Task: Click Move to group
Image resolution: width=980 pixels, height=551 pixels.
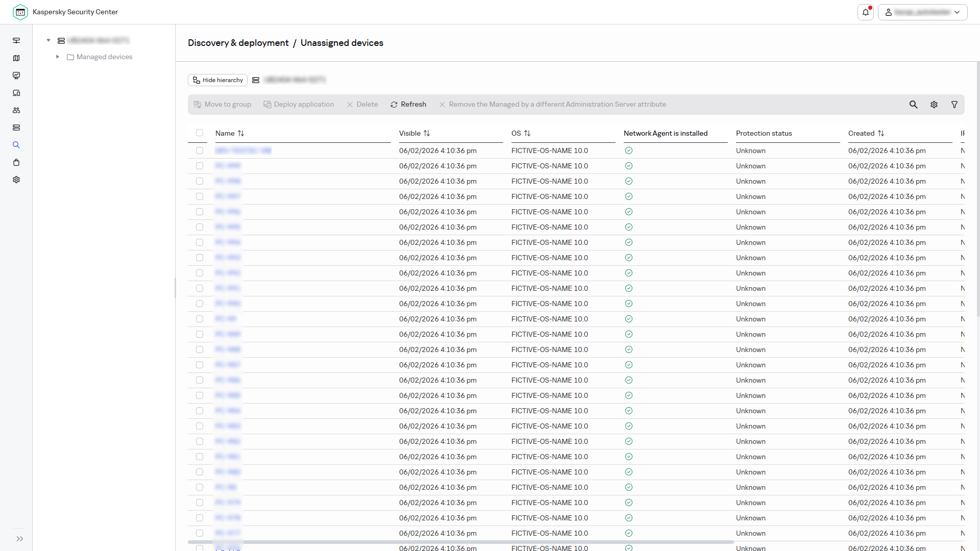Action: (223, 105)
